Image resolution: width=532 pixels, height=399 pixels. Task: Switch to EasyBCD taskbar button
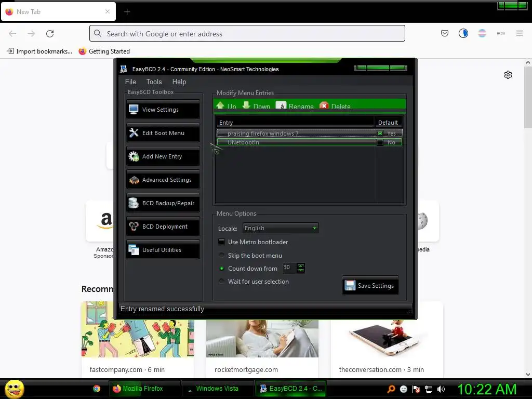290,389
